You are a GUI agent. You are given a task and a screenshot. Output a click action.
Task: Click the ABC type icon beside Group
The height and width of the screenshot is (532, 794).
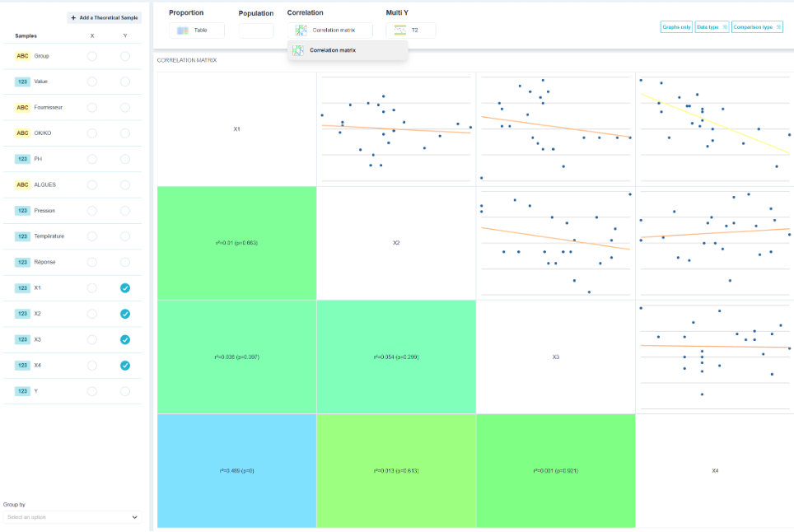click(x=22, y=56)
